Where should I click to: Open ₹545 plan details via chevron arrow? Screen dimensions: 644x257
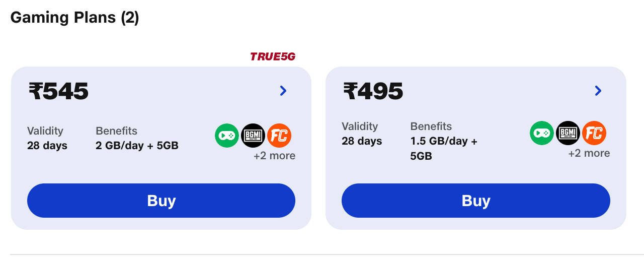(283, 91)
